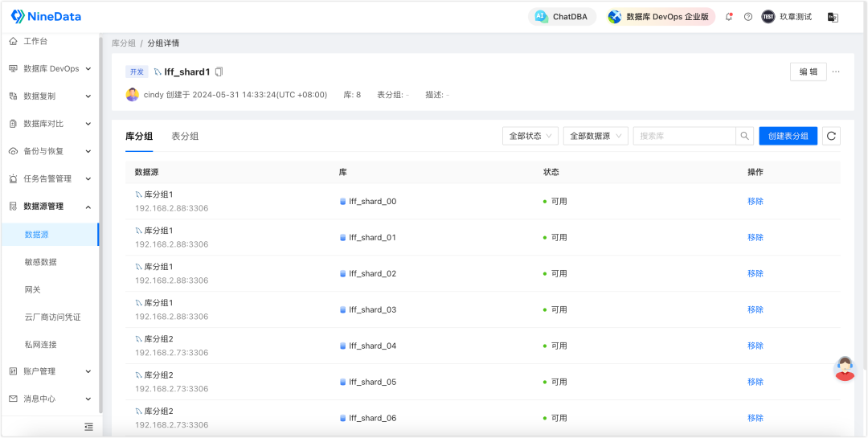
Task: Click the 状态 column header
Action: click(x=551, y=172)
